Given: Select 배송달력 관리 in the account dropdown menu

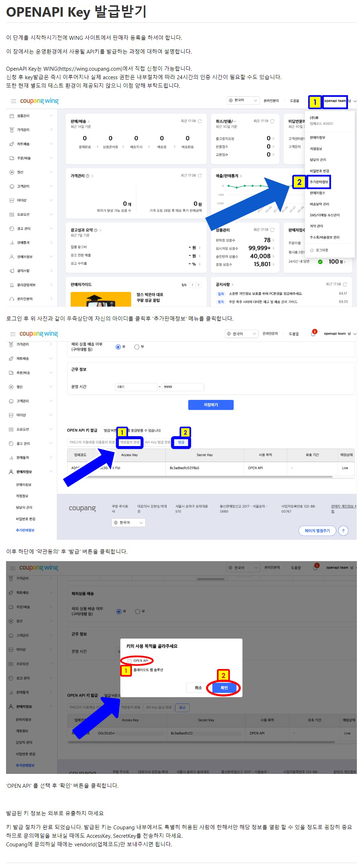Looking at the screenshot, I should [x=319, y=204].
